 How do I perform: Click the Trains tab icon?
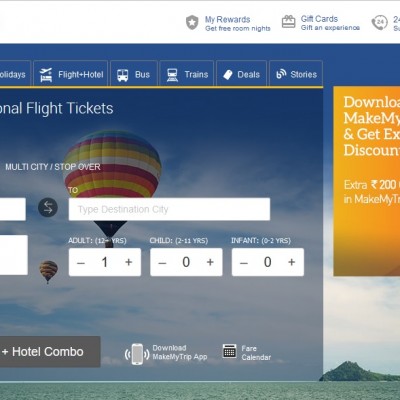point(172,75)
